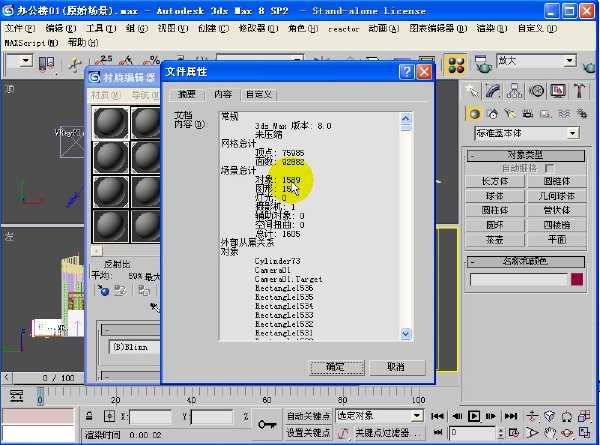Open the 渲染(R) menu
This screenshot has height=445, width=600.
pos(492,28)
